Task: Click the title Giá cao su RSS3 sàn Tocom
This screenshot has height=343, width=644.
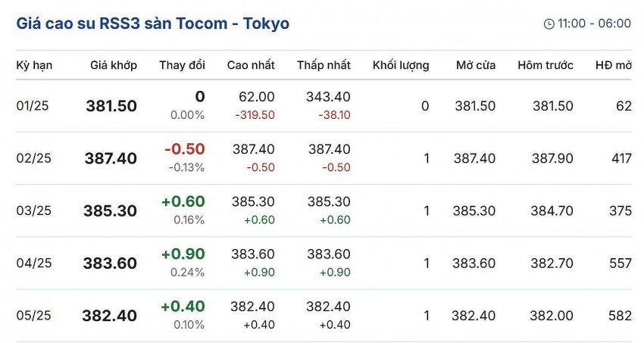Action: 152,23
